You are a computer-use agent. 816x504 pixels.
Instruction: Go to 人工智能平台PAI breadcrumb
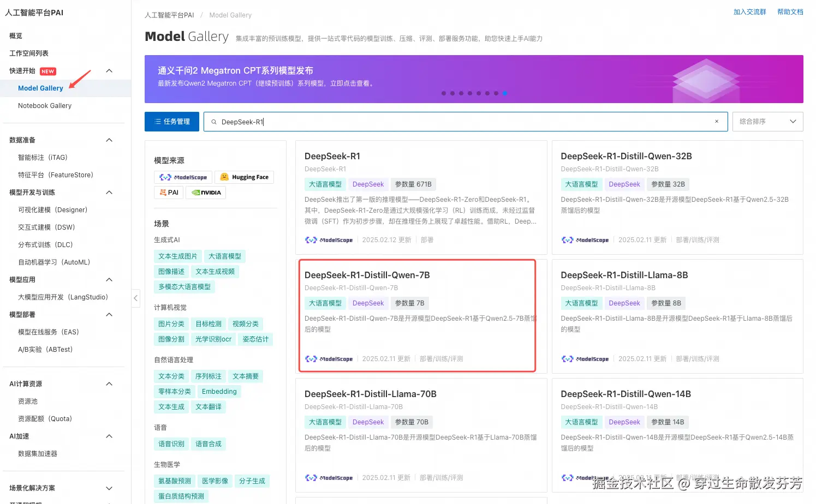169,15
